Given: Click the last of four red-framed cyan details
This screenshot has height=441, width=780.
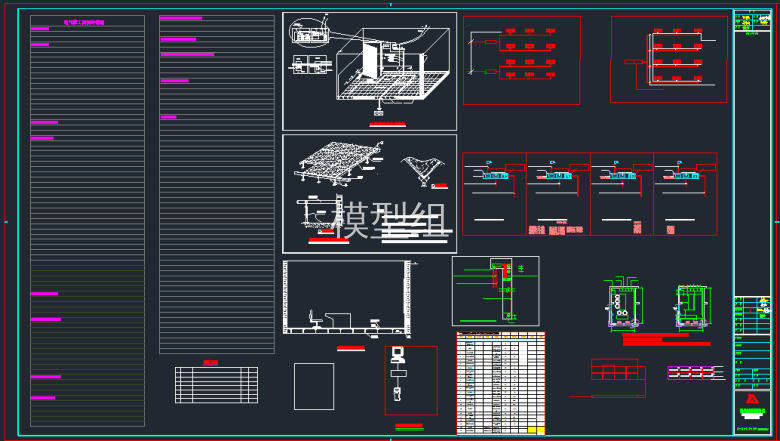Looking at the screenshot, I should 685,193.
